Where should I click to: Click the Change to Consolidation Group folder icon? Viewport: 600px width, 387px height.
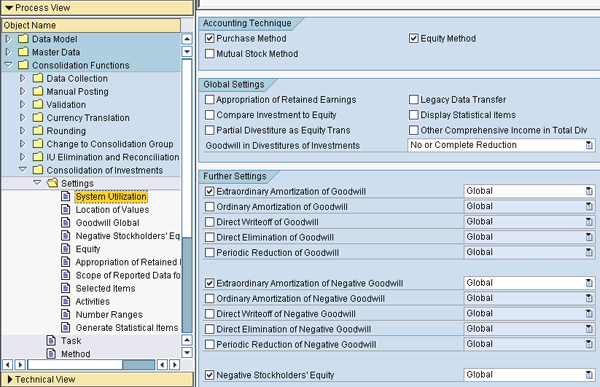pyautogui.click(x=38, y=144)
